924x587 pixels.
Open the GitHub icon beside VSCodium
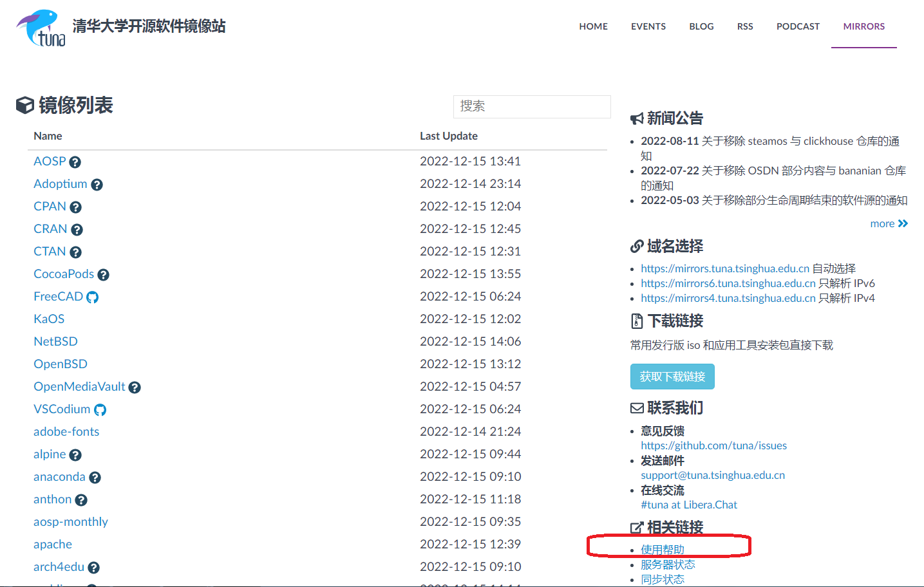100,410
